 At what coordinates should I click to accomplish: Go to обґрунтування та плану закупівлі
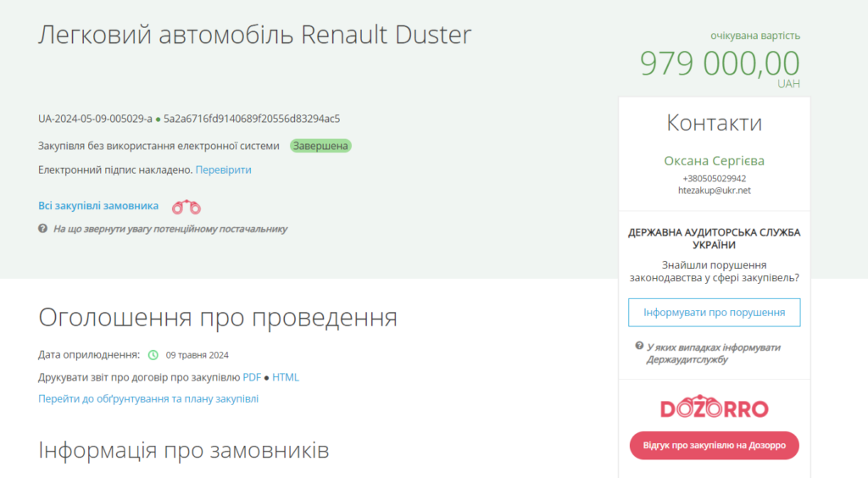coord(148,398)
